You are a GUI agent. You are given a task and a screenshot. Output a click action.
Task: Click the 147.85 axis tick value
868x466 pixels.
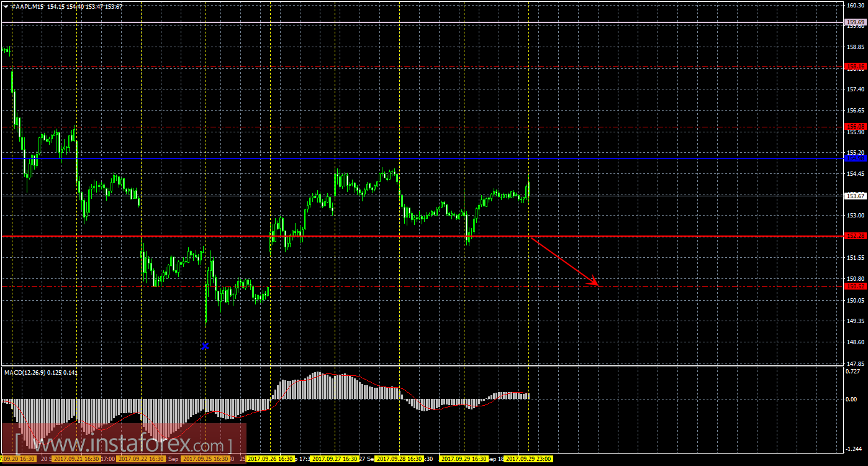click(856, 363)
